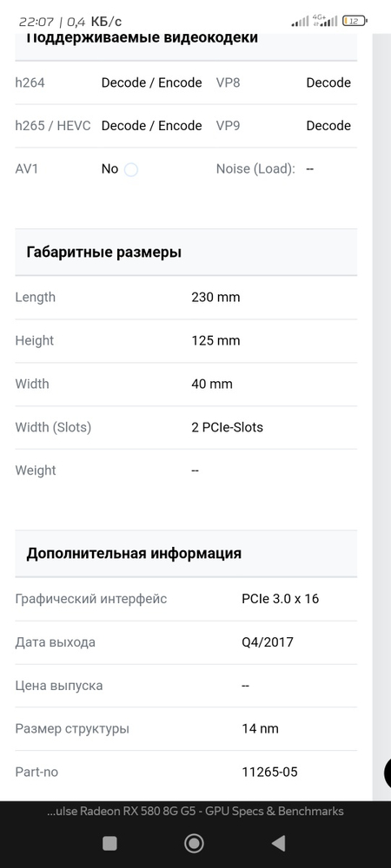Tap the Android back triangle button
Viewport: 391px width, 868px height.
(x=279, y=843)
